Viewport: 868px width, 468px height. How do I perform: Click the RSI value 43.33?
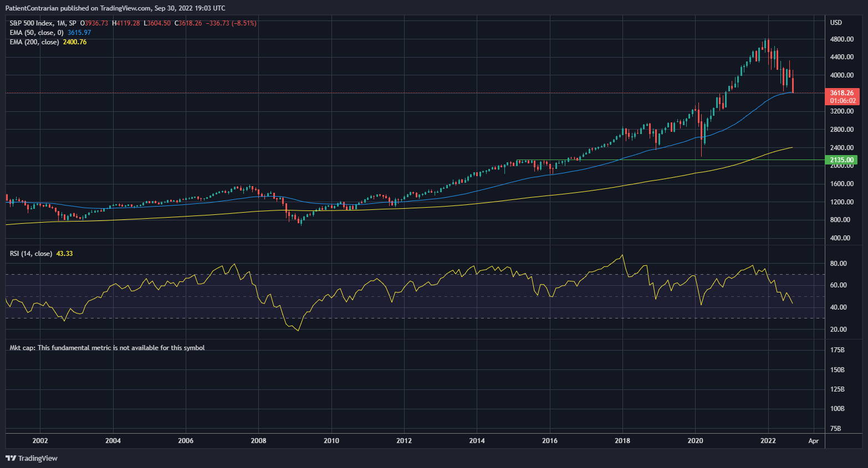pyautogui.click(x=64, y=254)
